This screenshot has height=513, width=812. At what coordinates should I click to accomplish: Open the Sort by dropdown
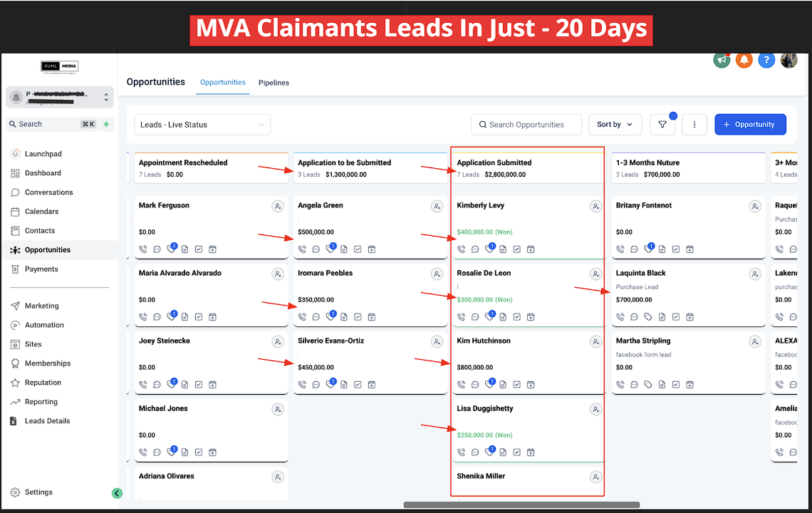615,125
